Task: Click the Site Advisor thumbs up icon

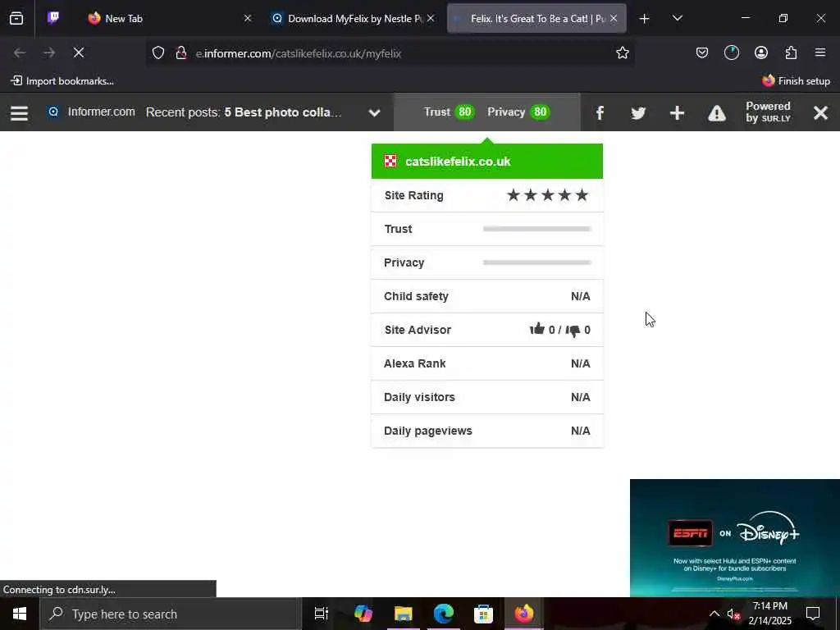Action: point(537,329)
